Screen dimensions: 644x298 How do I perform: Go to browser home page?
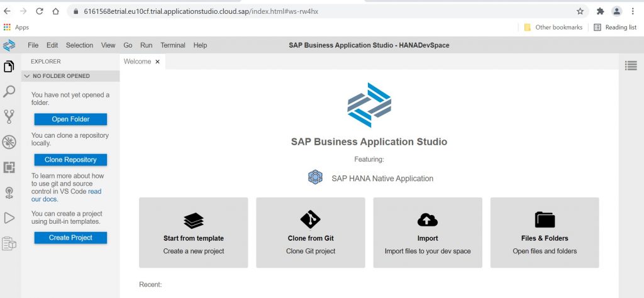click(x=56, y=11)
